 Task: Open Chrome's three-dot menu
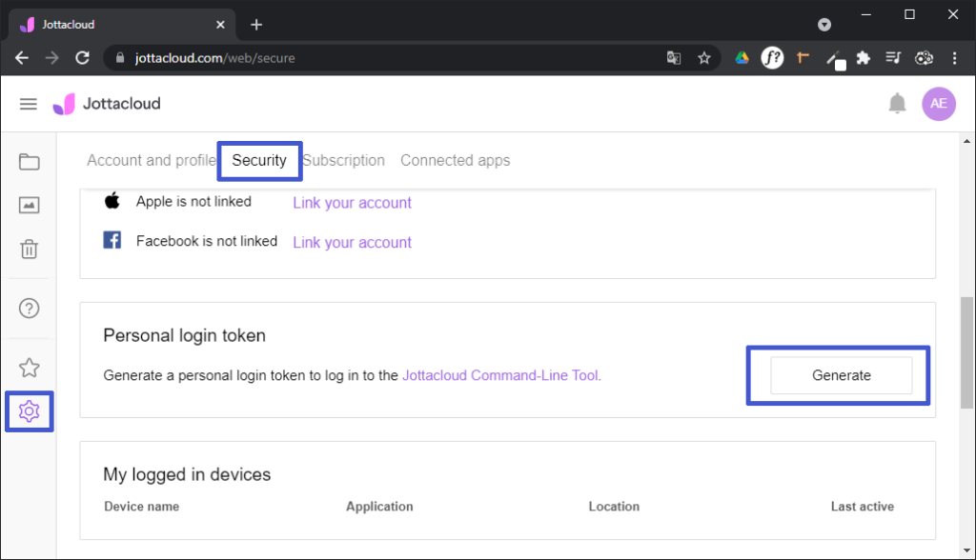(954, 58)
